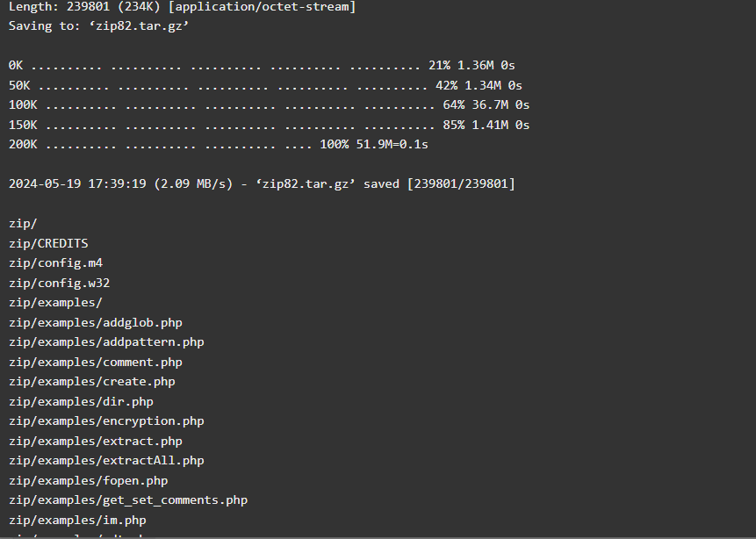Click the 100K 64% progress line
Image resolution: width=756 pixels, height=539 pixels.
tap(269, 105)
